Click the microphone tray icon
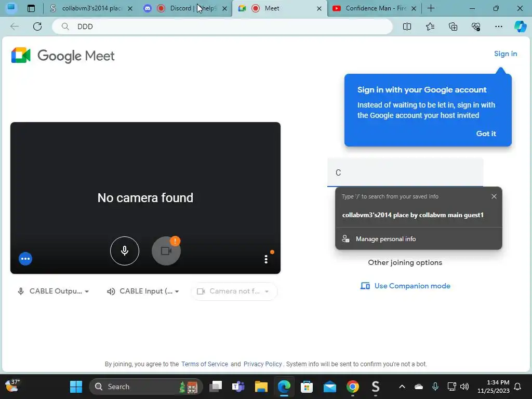The height and width of the screenshot is (399, 532). [435, 387]
